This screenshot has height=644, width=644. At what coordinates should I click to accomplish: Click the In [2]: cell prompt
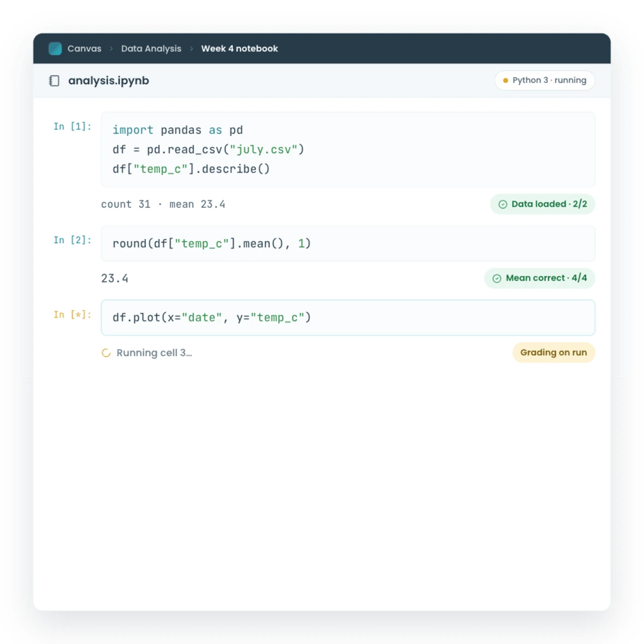pyautogui.click(x=72, y=240)
